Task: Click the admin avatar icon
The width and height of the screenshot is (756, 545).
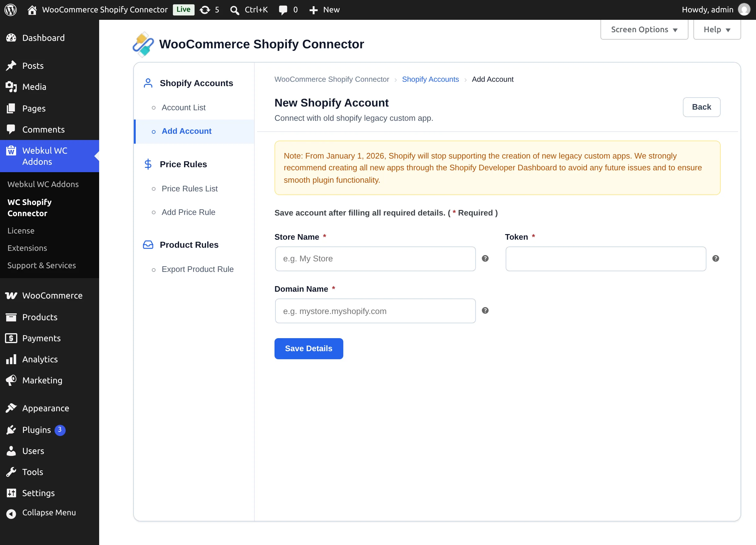Action: click(x=744, y=10)
